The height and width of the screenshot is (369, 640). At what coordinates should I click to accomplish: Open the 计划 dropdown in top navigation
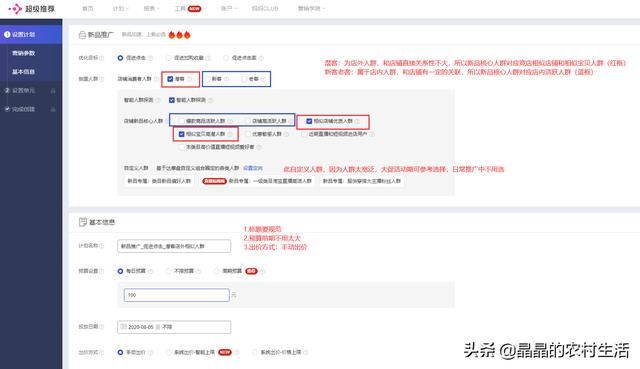pos(120,9)
